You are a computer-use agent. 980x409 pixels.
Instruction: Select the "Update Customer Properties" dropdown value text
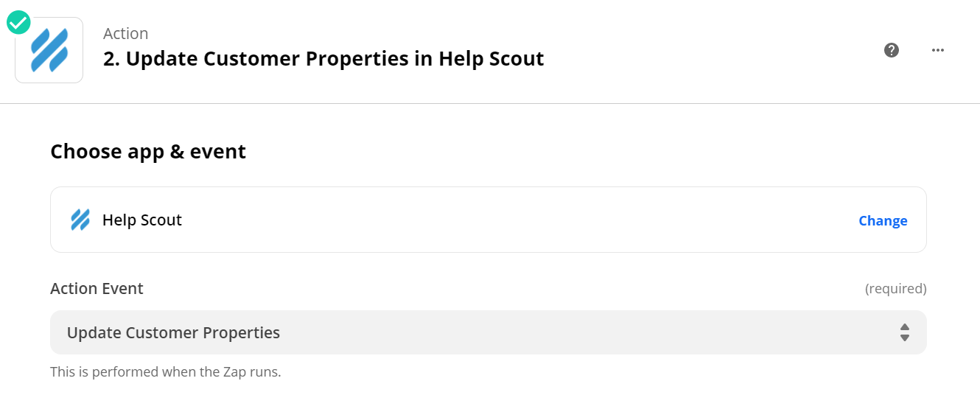coord(173,332)
